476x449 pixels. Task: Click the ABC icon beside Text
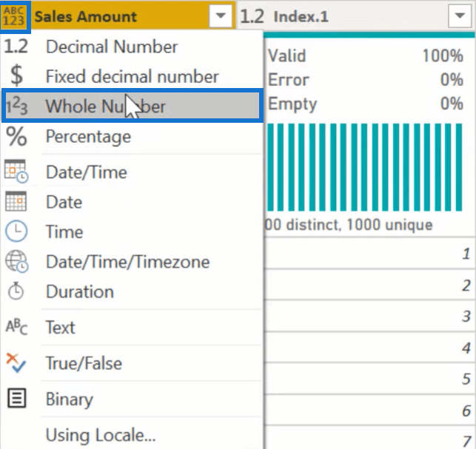coord(17,327)
